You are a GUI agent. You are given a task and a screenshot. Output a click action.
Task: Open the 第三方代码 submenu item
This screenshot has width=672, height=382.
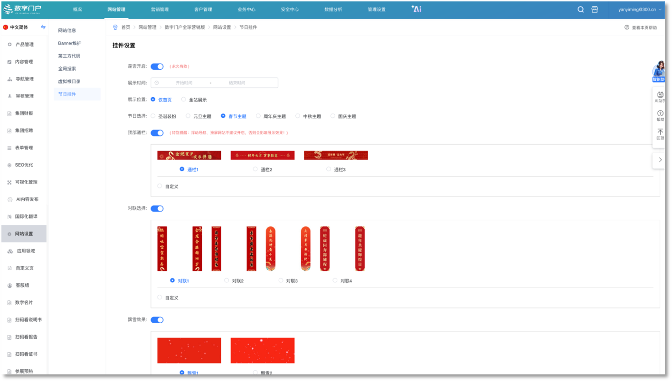click(x=69, y=56)
